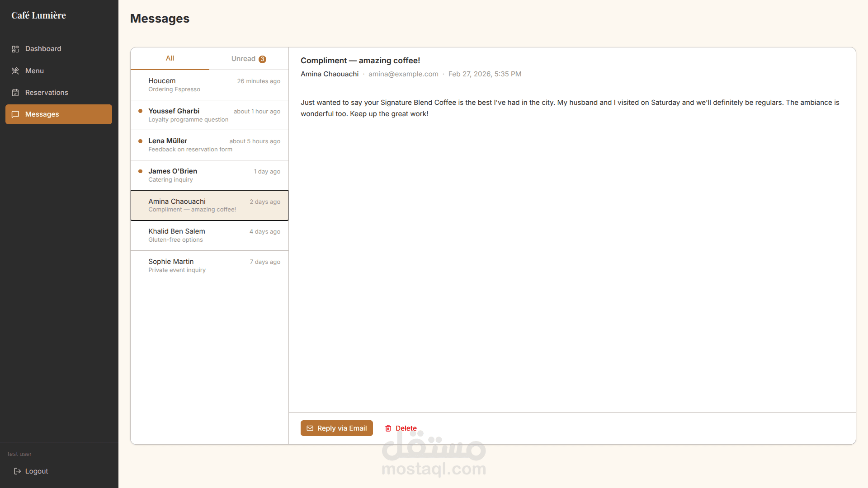Open Sophie Martin's private event inquiry
868x488 pixels.
[x=209, y=266]
